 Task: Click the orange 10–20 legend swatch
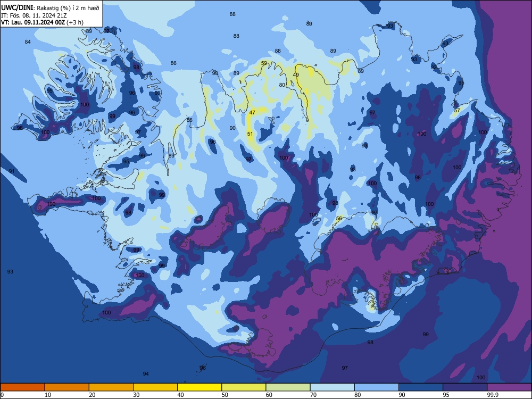pyautogui.click(x=67, y=387)
